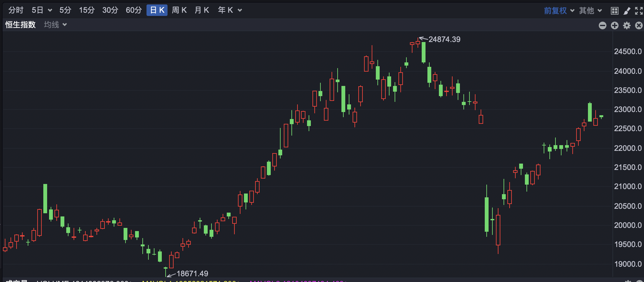Close the main chart panel

click(639, 25)
